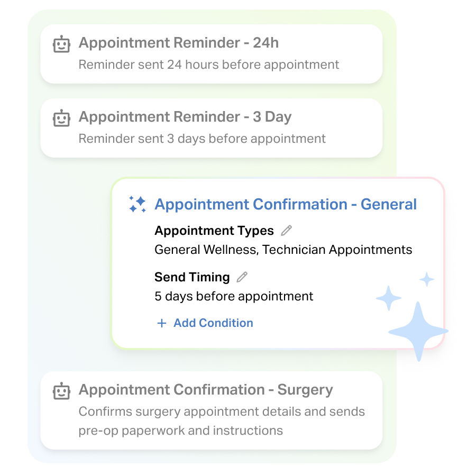Image resolution: width=476 pixels, height=476 pixels.
Task: Click the surgery pre-op paperwork description text
Action: [222, 421]
